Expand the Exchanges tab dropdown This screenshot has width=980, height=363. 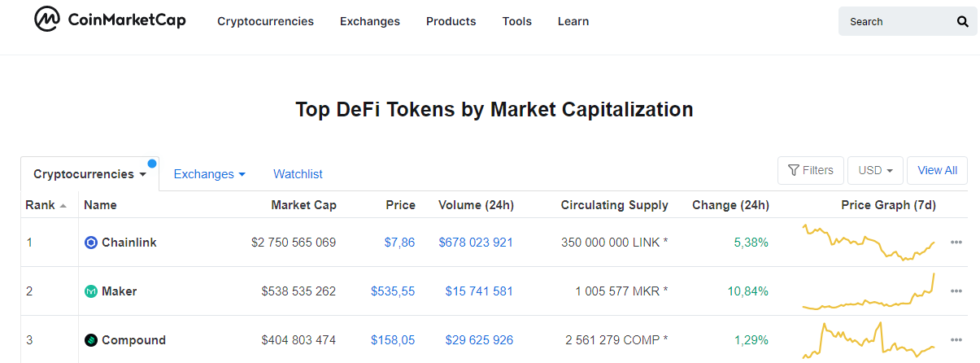point(209,174)
